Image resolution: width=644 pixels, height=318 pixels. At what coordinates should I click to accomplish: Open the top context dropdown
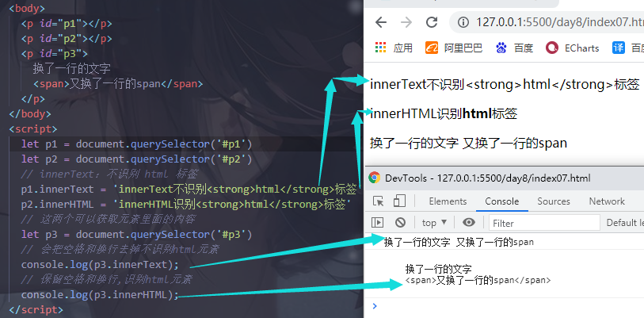(x=434, y=223)
